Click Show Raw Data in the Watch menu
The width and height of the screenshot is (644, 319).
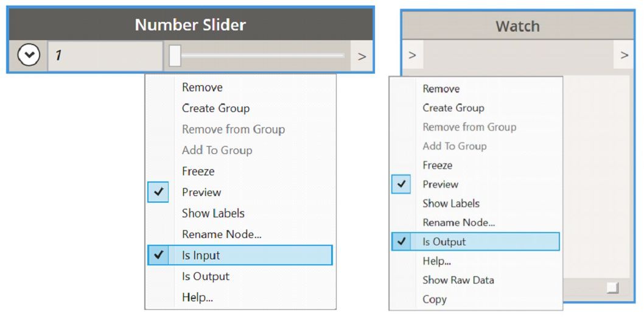458,280
